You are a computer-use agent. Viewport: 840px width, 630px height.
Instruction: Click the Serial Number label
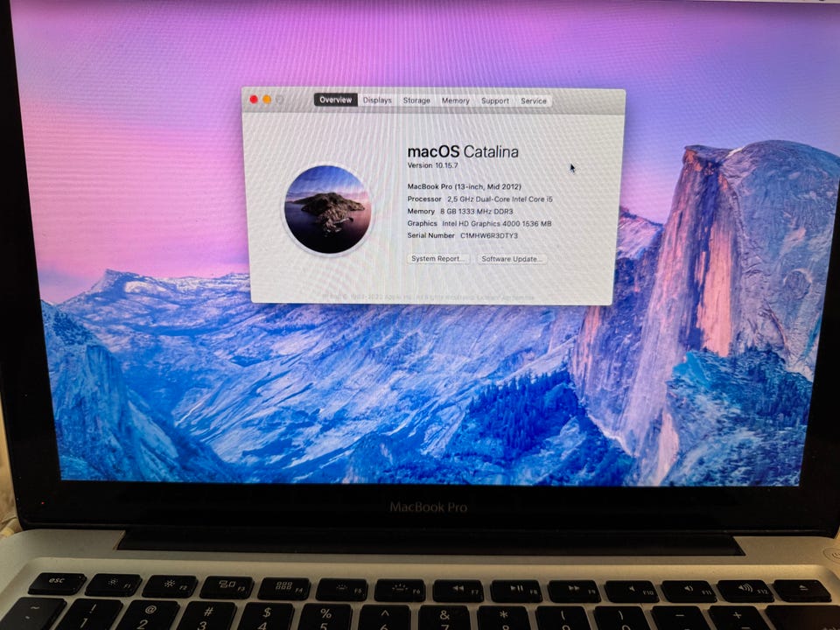[x=430, y=235]
